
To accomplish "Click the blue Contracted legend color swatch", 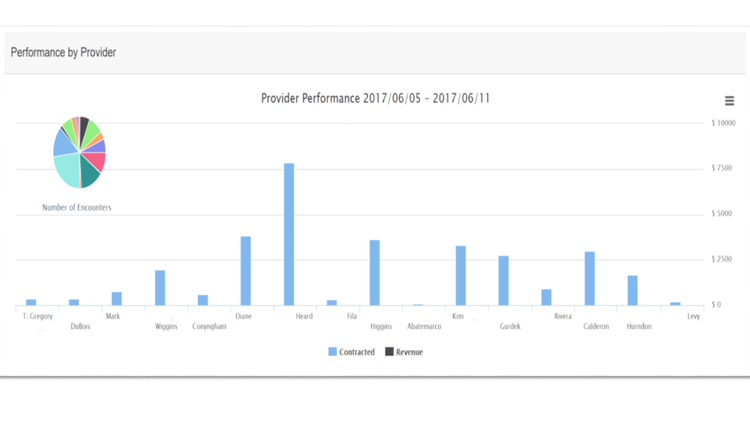I will [x=333, y=352].
